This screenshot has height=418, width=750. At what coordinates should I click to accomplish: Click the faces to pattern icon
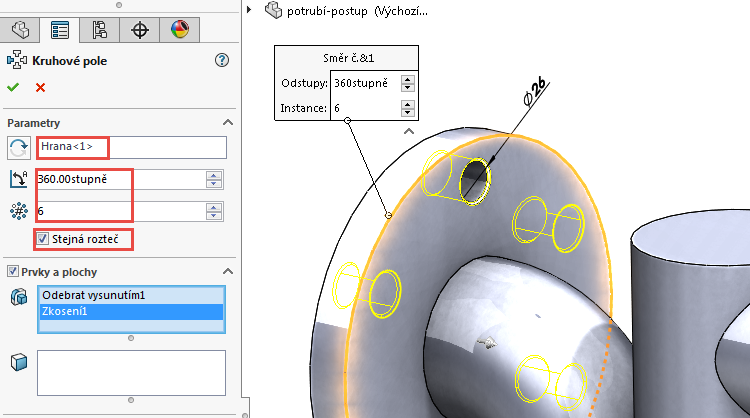[19, 362]
